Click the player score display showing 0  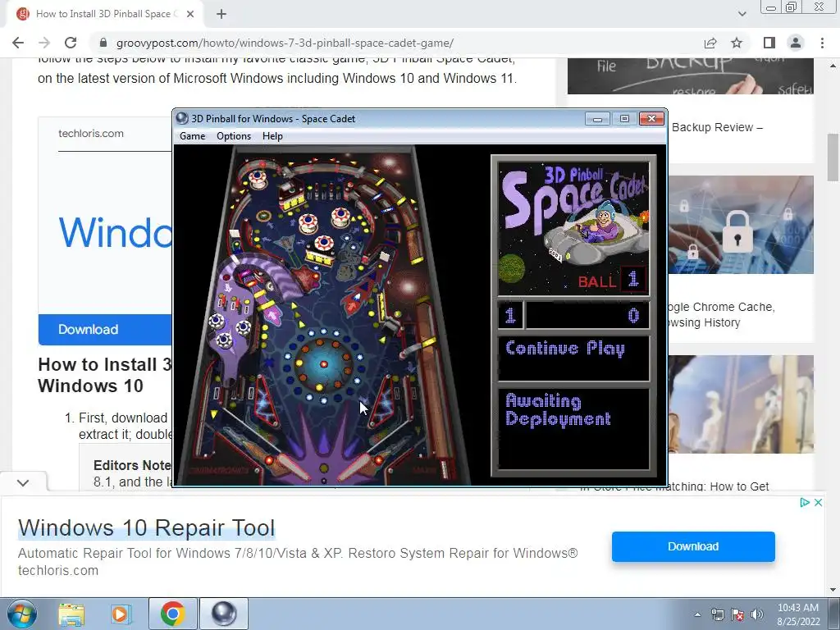(587, 315)
